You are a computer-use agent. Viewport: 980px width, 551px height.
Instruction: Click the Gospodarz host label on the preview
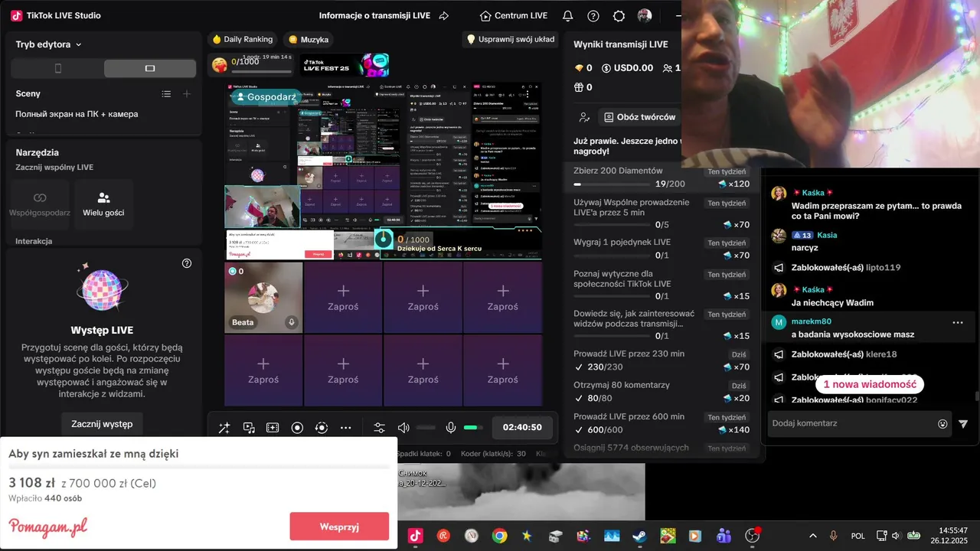[x=266, y=97]
